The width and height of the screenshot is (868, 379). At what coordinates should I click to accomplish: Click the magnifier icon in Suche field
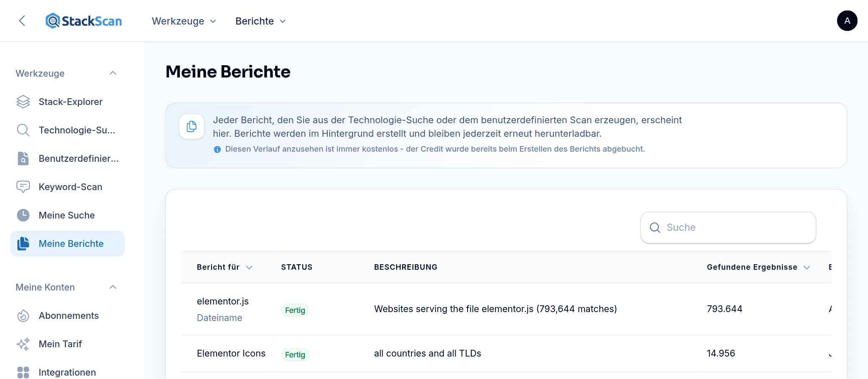[x=655, y=227]
